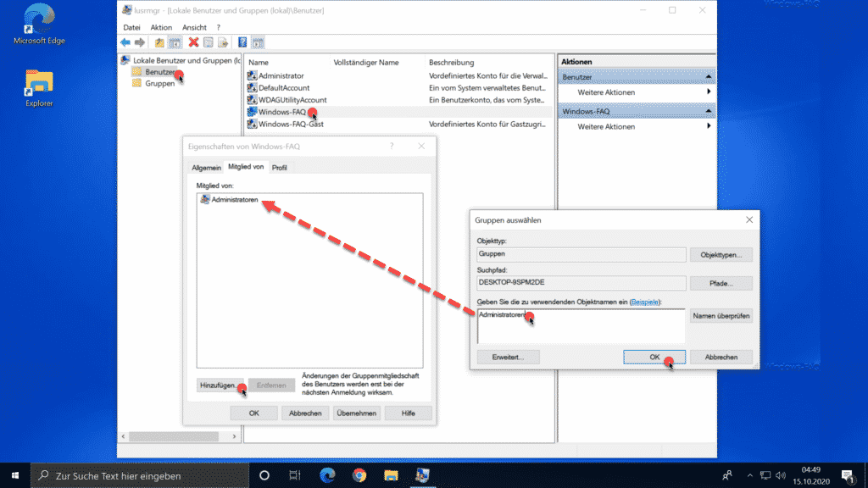The height and width of the screenshot is (488, 868).
Task: Click the Pfade button
Action: (721, 283)
